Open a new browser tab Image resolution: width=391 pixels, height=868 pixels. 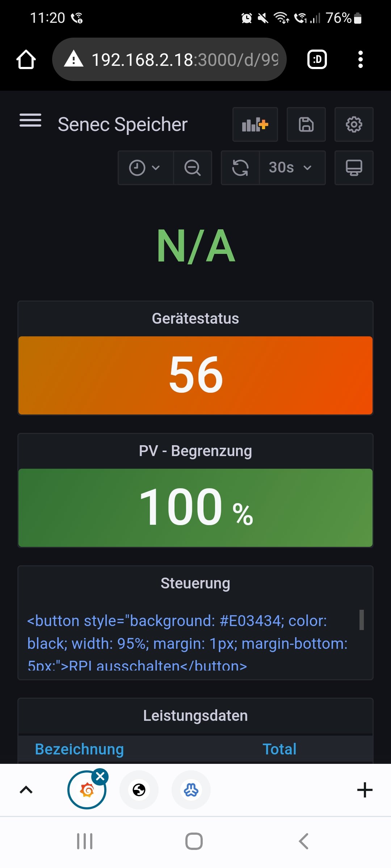pyautogui.click(x=365, y=790)
